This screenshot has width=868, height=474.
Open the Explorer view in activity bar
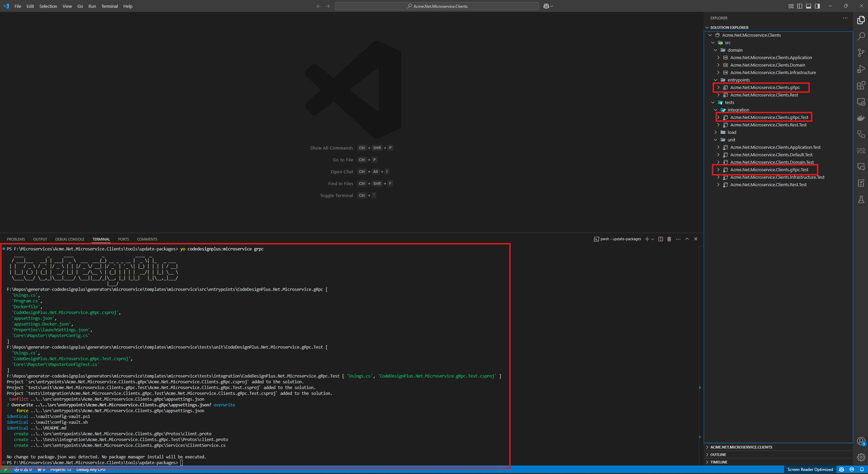[x=861, y=20]
